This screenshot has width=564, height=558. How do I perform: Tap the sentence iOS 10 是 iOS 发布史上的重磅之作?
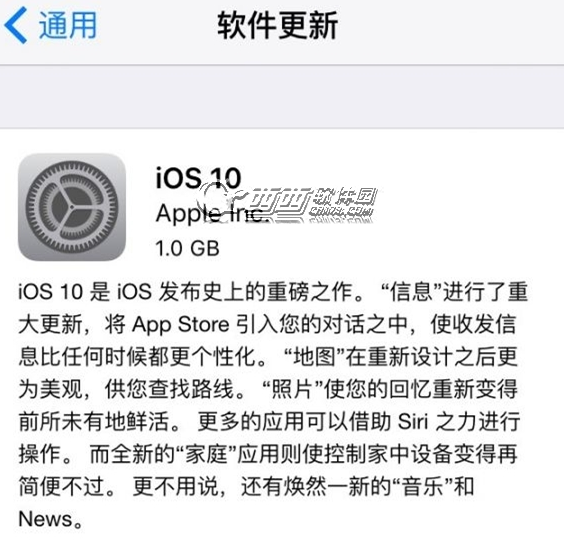[x=186, y=291]
